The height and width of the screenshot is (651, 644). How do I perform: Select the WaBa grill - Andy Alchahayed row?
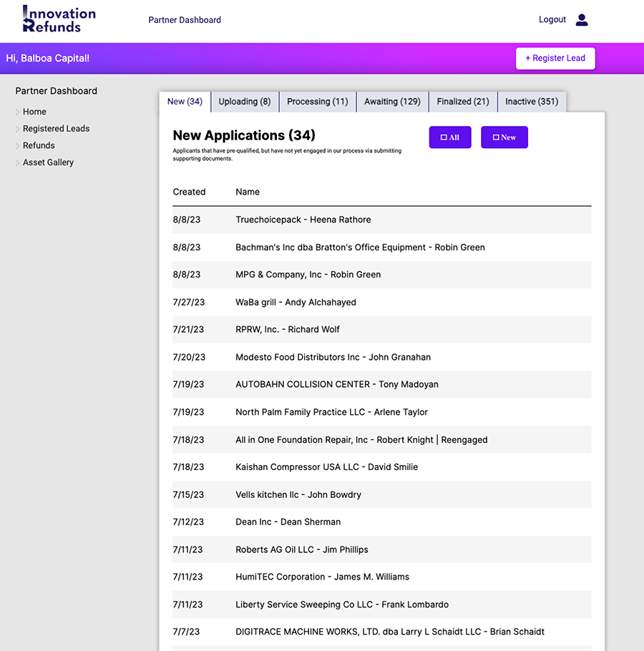296,302
